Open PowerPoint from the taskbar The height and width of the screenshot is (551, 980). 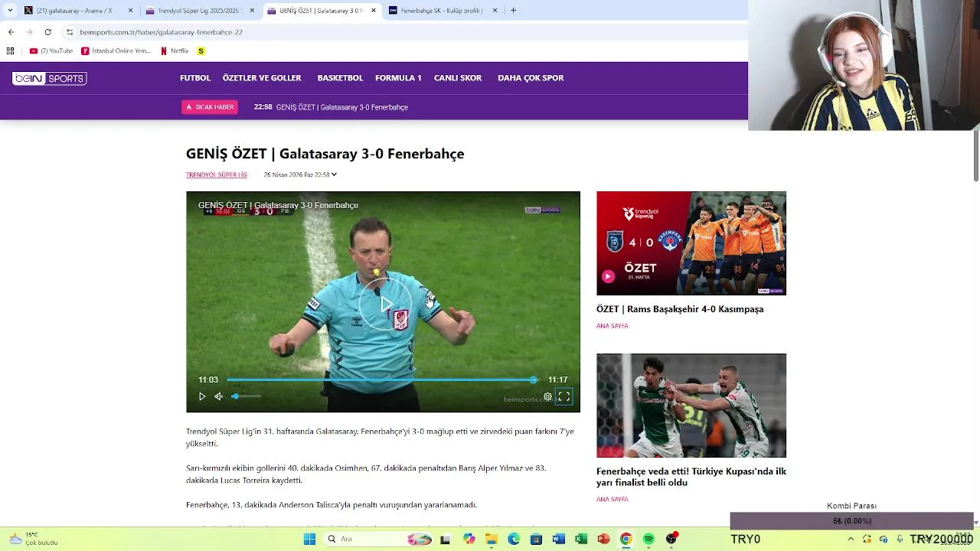(603, 540)
